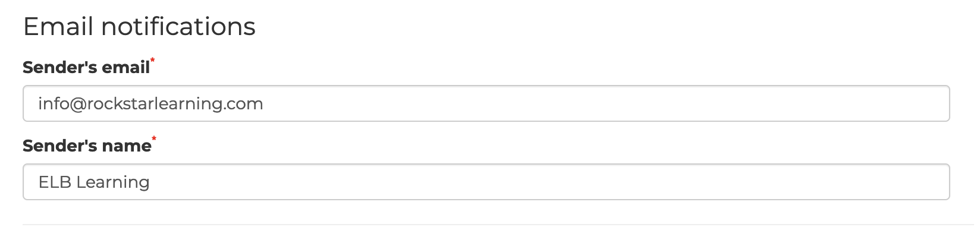Place cursor in ELB Learning text
The image size is (980, 246).
pos(94,182)
